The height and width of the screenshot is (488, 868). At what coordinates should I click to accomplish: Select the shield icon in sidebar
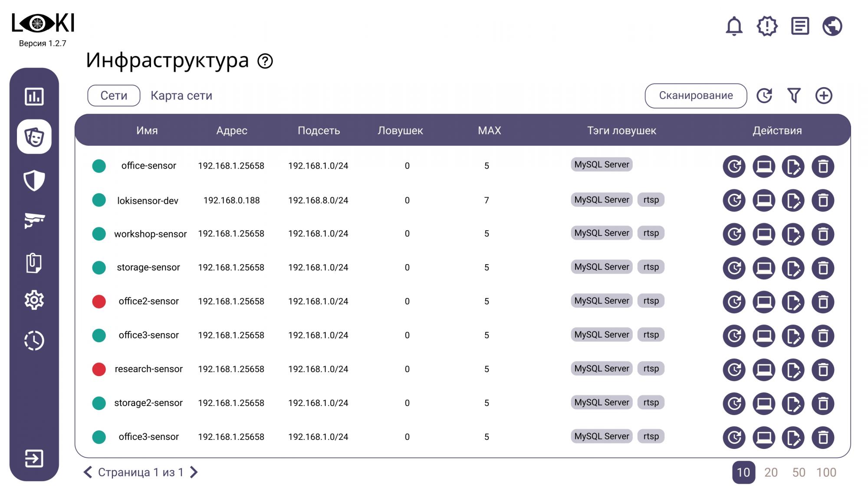pos(34,180)
